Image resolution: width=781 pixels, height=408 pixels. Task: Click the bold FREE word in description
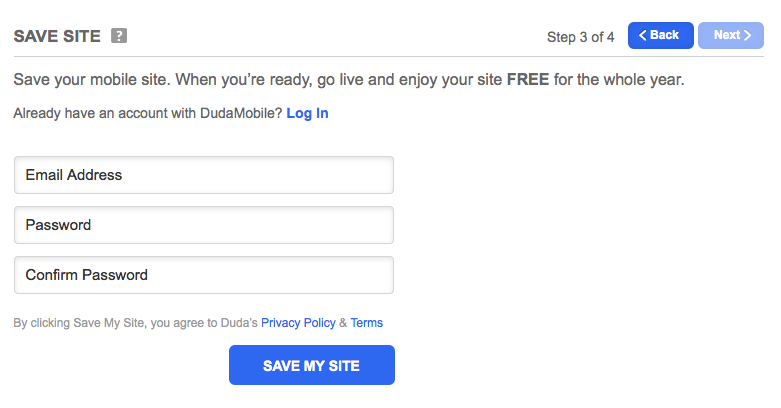point(528,79)
